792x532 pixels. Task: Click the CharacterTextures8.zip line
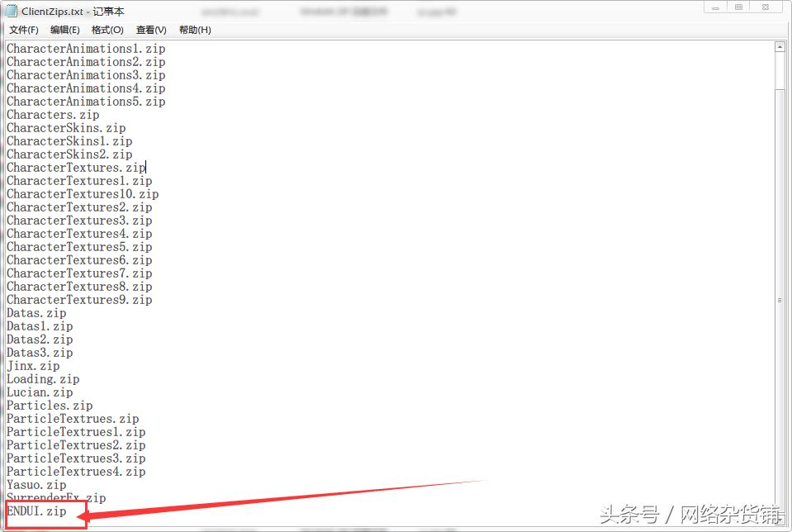click(x=79, y=287)
